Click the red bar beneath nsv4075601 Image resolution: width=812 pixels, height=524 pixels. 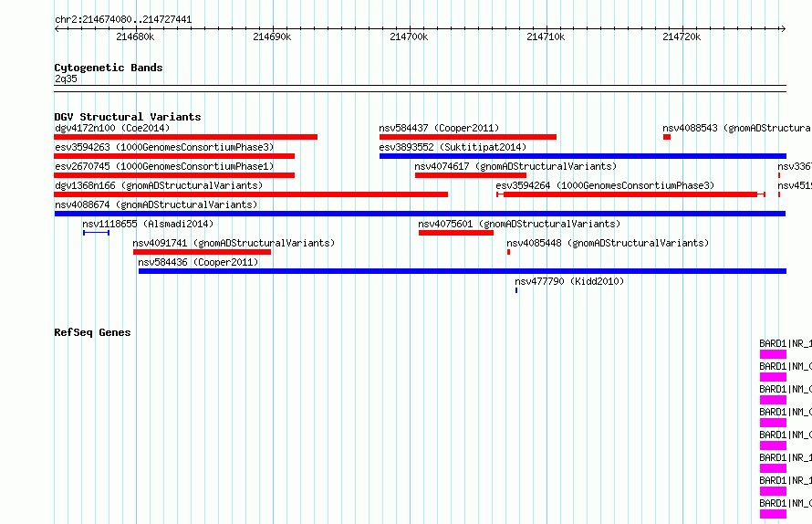[x=456, y=233]
